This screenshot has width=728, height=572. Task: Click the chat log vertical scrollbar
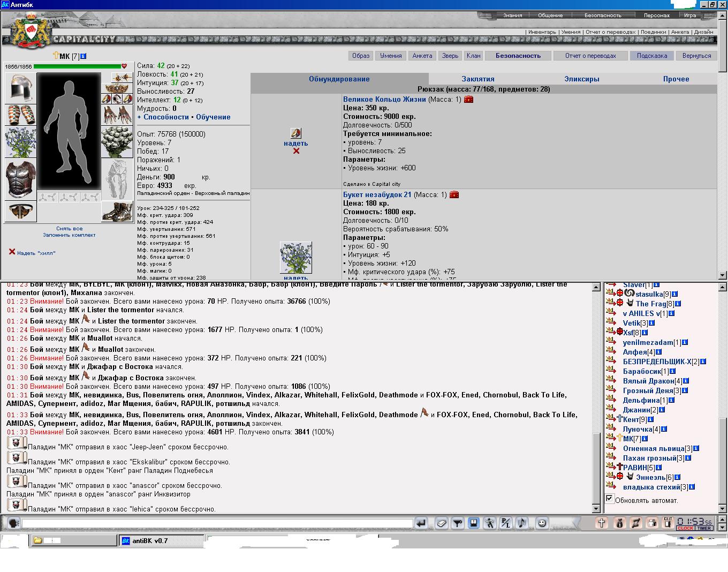(x=596, y=398)
